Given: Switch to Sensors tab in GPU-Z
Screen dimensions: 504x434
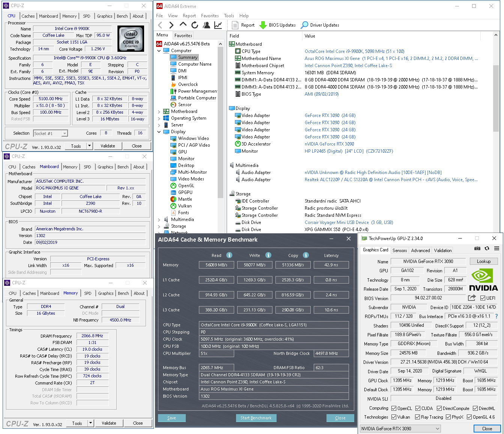Looking at the screenshot, I should (x=400, y=250).
